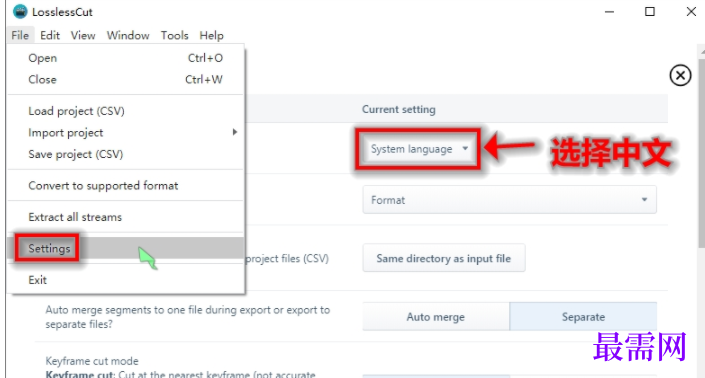Close the settings panel with X icon
This screenshot has height=378, width=705.
tap(680, 75)
